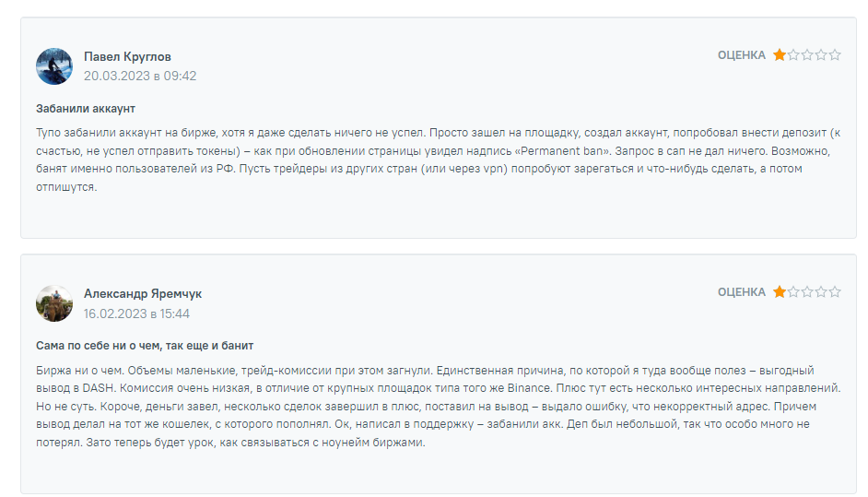This screenshot has height=497, width=868.
Task: Click first filled star in Александр's rating
Action: coord(780,292)
